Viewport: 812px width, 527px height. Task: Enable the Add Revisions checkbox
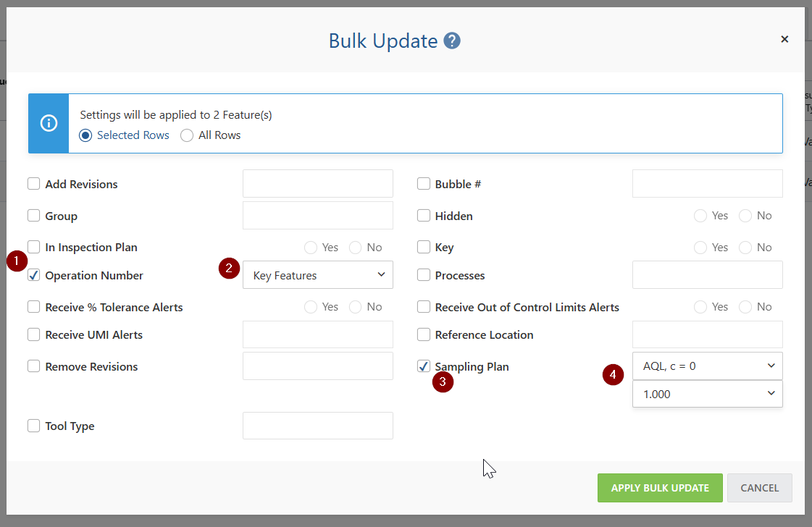tap(33, 184)
